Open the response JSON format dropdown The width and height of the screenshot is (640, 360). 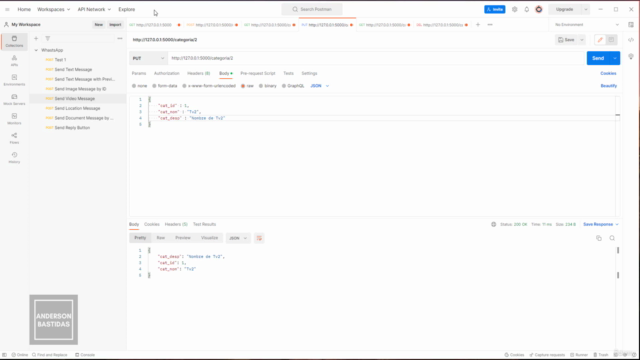[238, 238]
